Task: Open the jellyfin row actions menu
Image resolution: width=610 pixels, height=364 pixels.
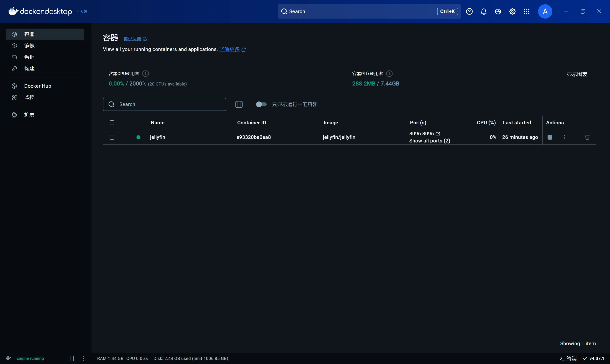Action: pyautogui.click(x=564, y=137)
